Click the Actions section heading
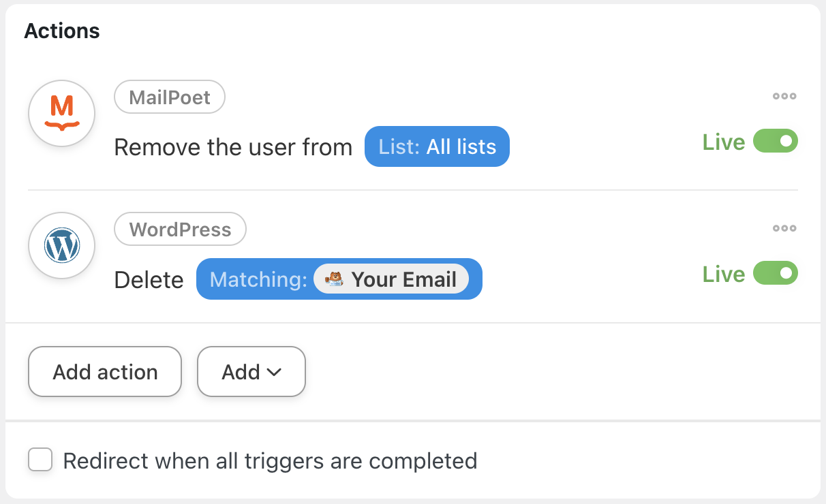 tap(62, 31)
